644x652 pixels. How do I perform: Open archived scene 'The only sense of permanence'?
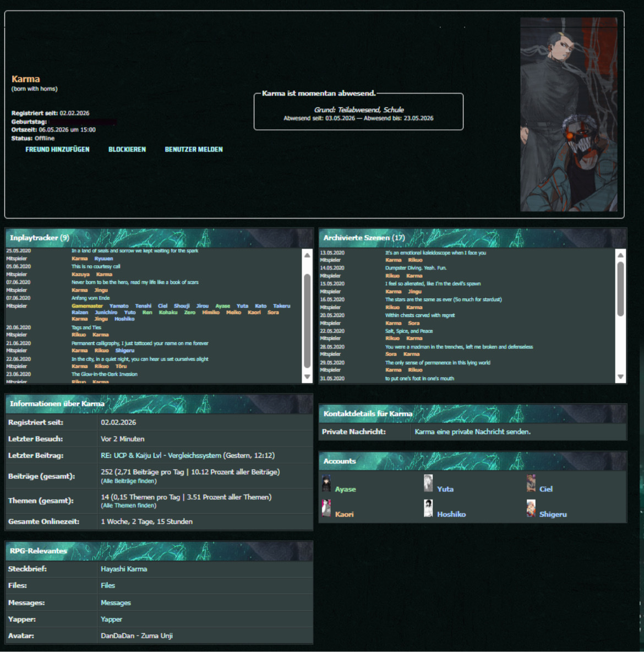[x=438, y=363]
